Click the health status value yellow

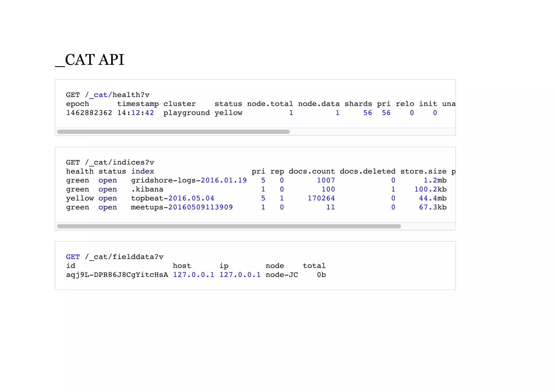228,113
